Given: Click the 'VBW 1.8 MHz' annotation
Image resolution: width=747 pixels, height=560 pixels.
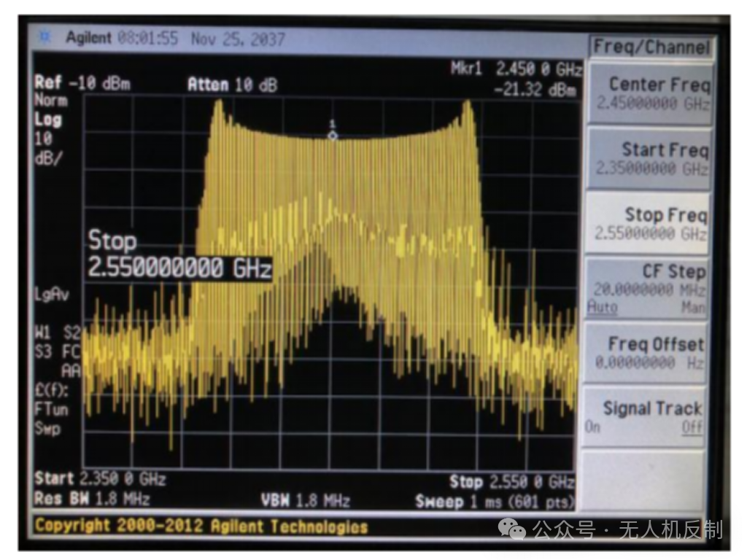Looking at the screenshot, I should pyautogui.click(x=306, y=500).
